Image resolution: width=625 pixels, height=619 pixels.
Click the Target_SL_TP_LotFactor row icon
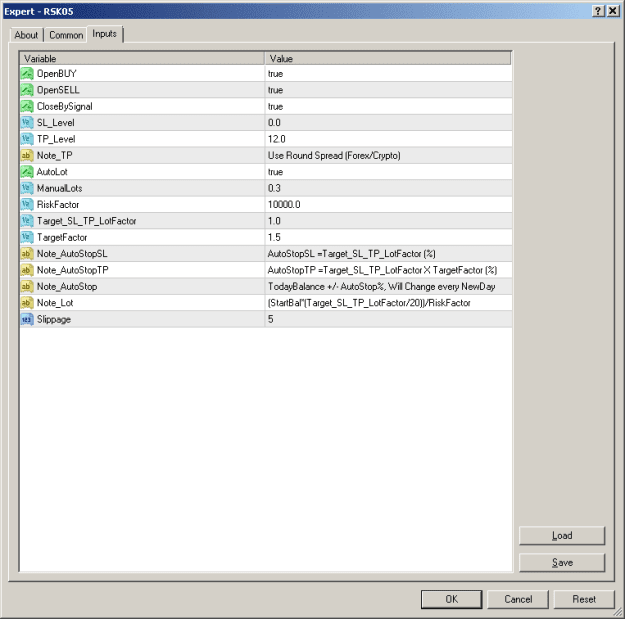27,221
